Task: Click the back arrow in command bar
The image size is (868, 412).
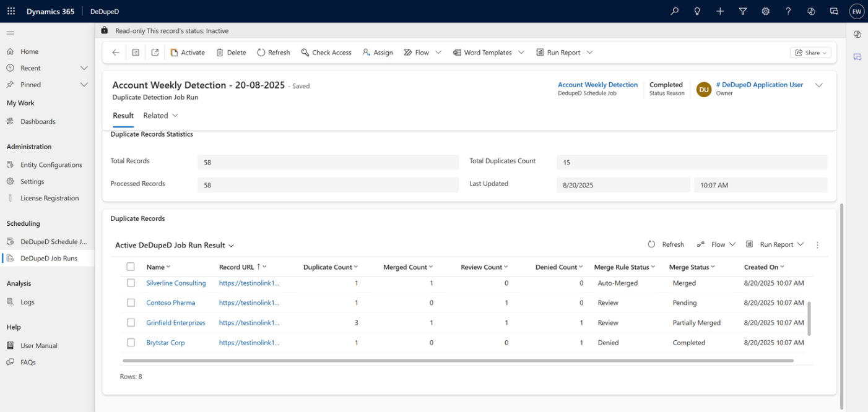Action: tap(116, 53)
